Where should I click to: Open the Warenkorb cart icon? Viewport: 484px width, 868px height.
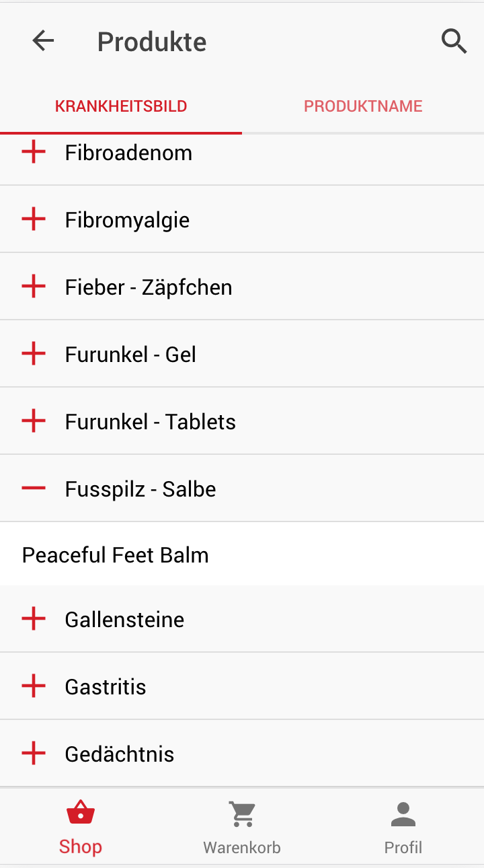click(242, 814)
